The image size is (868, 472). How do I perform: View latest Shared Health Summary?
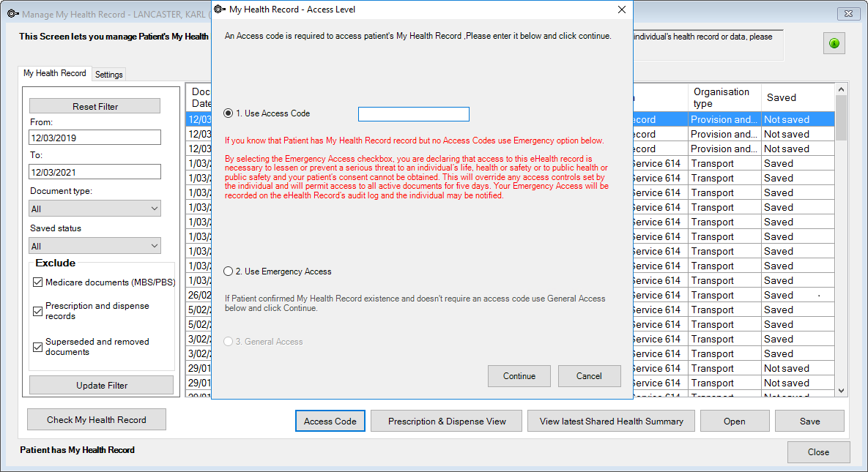pos(611,421)
